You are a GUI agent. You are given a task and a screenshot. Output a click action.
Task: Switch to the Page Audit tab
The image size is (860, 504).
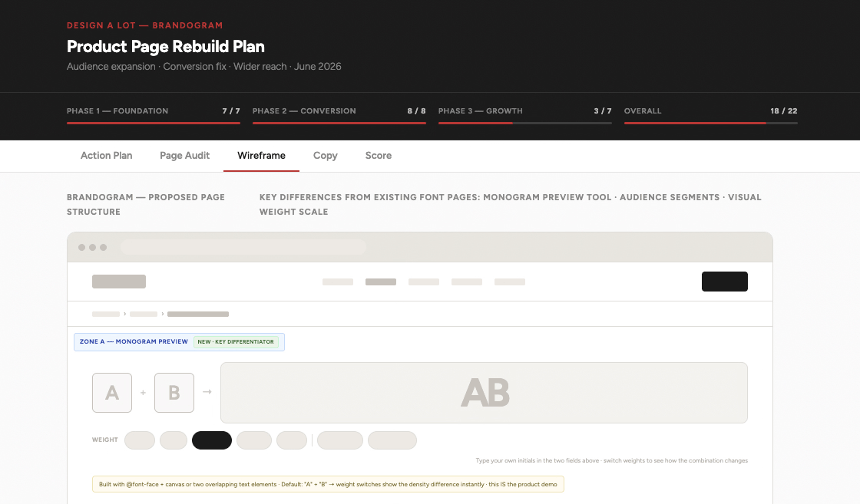185,156
